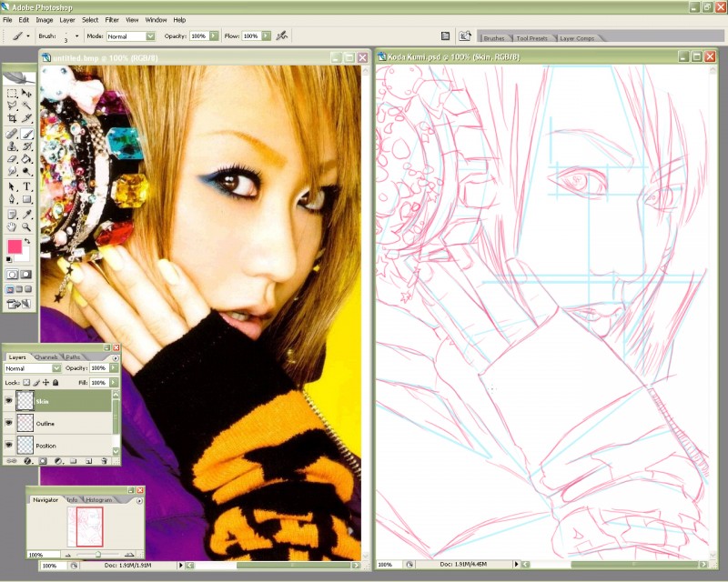Reset to default foreground/background colors
Viewport: 728px width, 582px height.
(9, 259)
